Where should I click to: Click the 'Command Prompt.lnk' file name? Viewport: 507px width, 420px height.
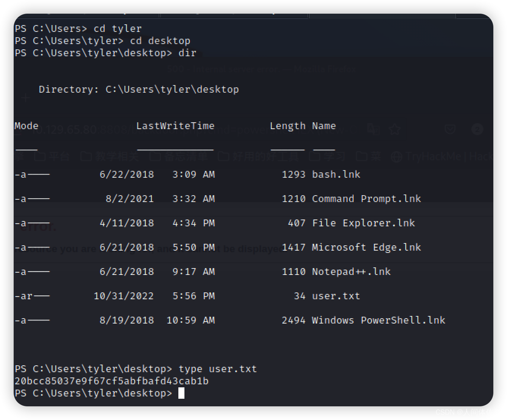367,199
